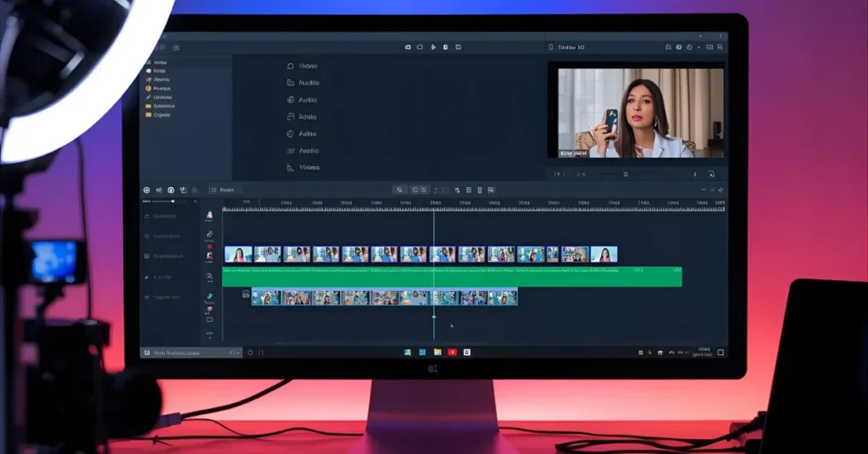Adjust the zoom slider above the track labels

[173, 202]
